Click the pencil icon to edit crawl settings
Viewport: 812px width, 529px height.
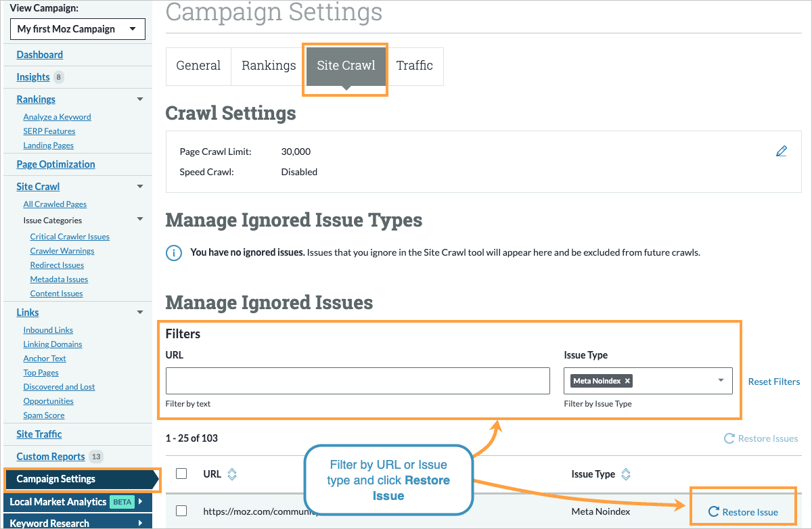tap(782, 151)
